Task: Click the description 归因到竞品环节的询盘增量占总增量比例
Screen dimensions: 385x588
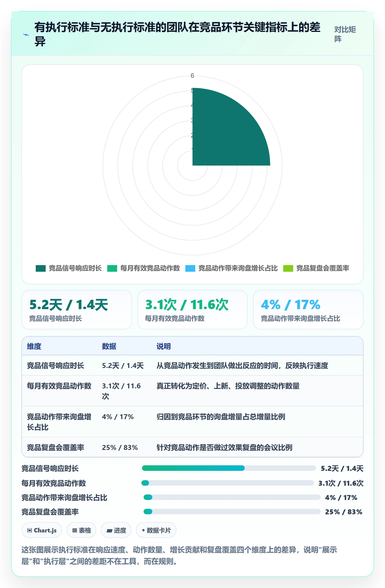Action: click(x=221, y=417)
